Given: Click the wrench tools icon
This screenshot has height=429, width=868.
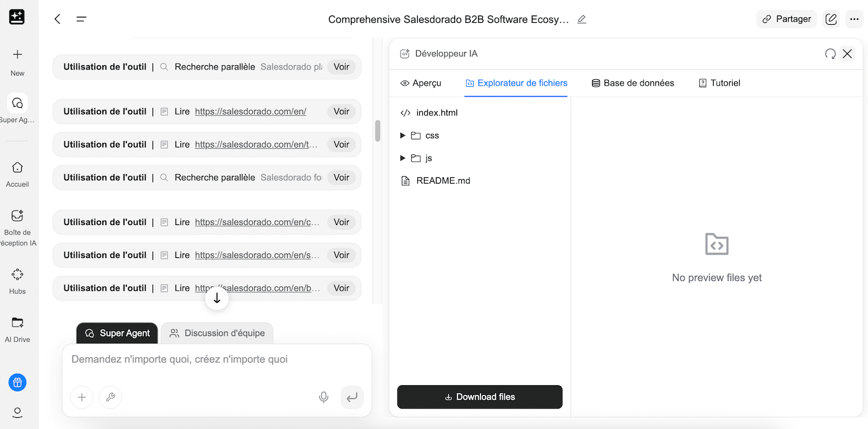Looking at the screenshot, I should click(x=110, y=397).
